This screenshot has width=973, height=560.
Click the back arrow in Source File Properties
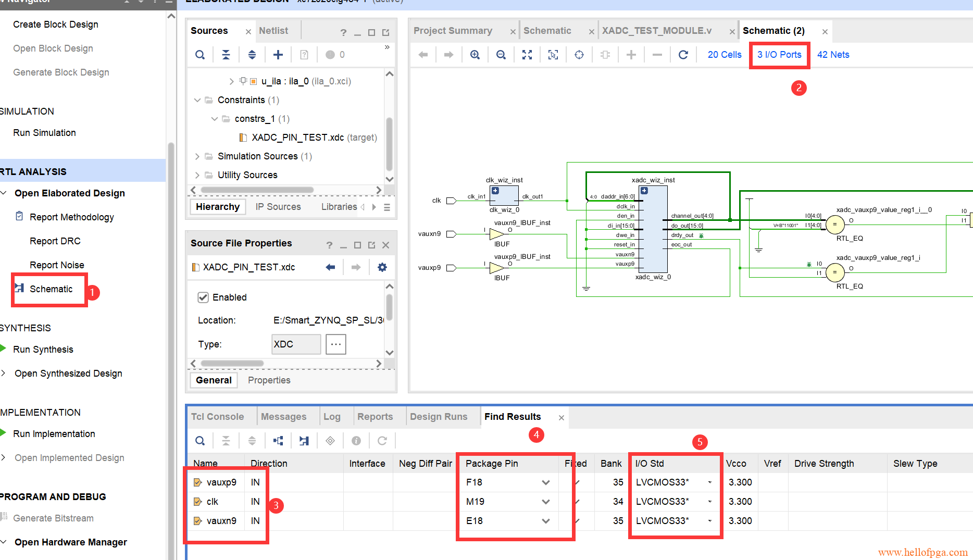point(330,267)
